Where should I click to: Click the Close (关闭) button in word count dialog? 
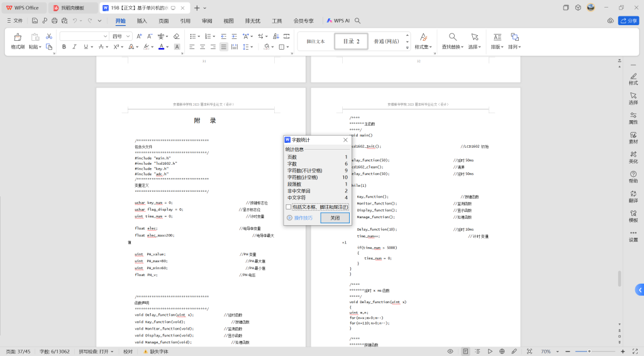335,218
